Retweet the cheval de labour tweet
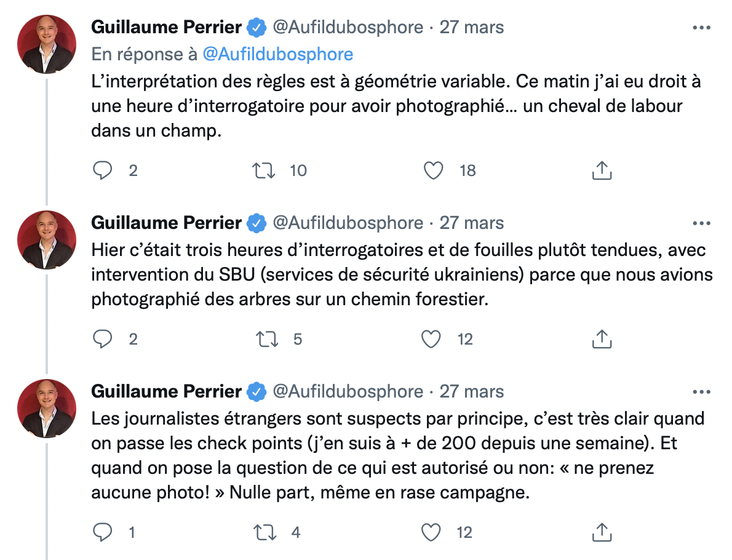 265,170
